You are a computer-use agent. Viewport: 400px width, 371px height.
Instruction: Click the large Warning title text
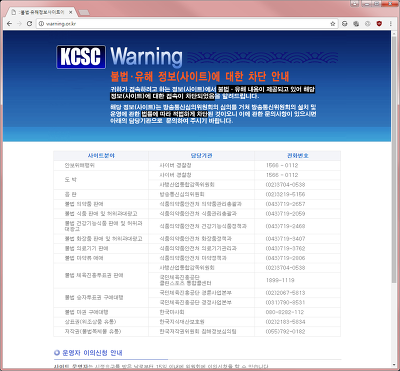click(x=146, y=57)
